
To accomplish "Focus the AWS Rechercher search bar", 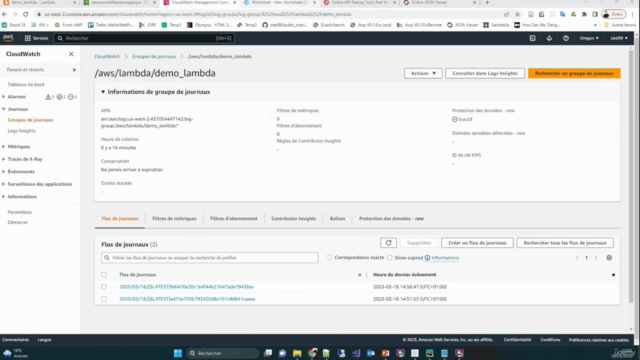I will 144,38.
